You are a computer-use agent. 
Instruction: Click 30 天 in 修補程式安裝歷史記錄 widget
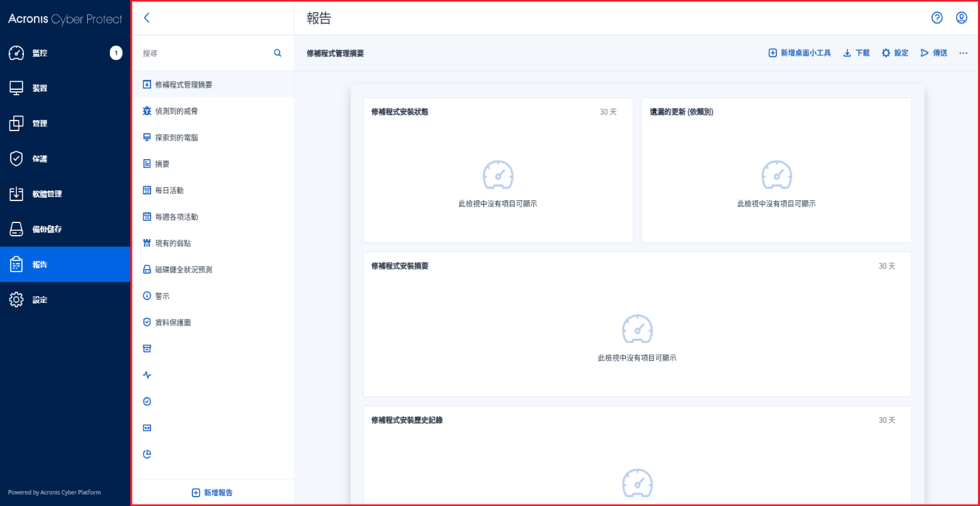[x=887, y=420]
